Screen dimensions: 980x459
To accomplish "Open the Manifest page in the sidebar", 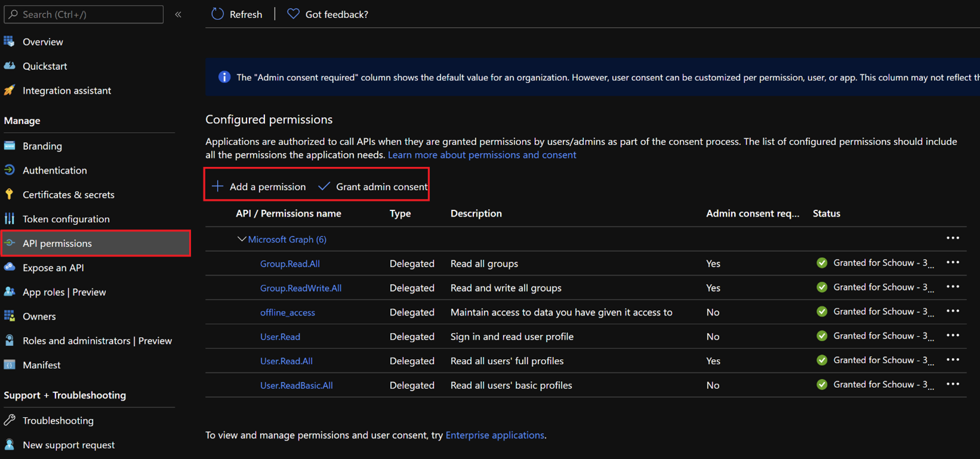I will (41, 365).
